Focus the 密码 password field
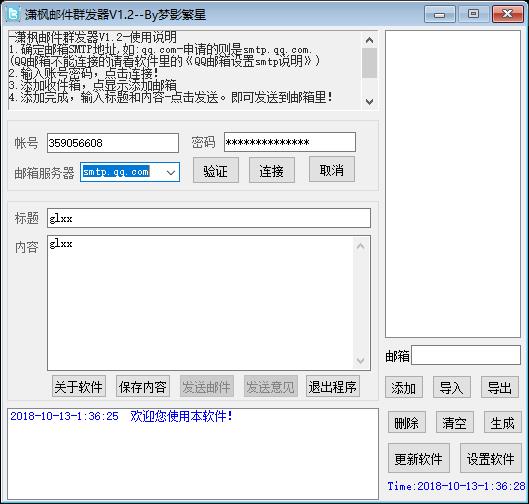Screen dimensions: 529x504 point(290,142)
